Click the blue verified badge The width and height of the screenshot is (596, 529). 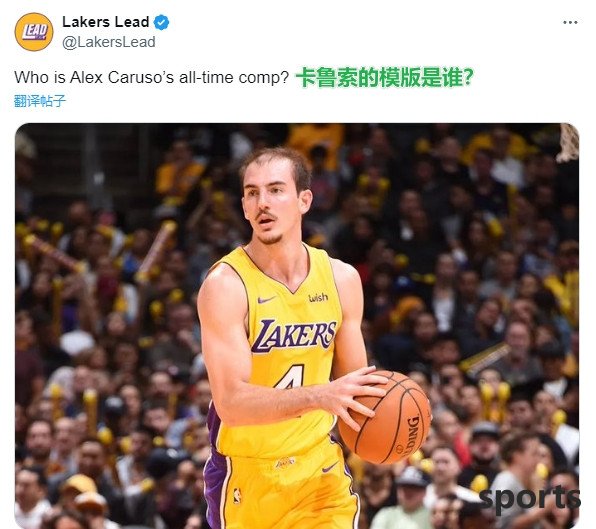click(161, 22)
